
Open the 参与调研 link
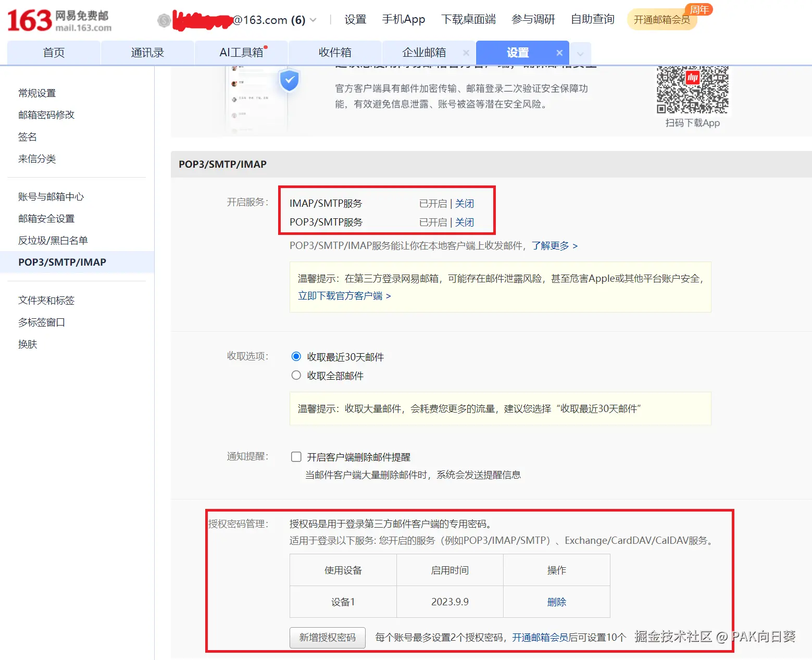tap(533, 20)
